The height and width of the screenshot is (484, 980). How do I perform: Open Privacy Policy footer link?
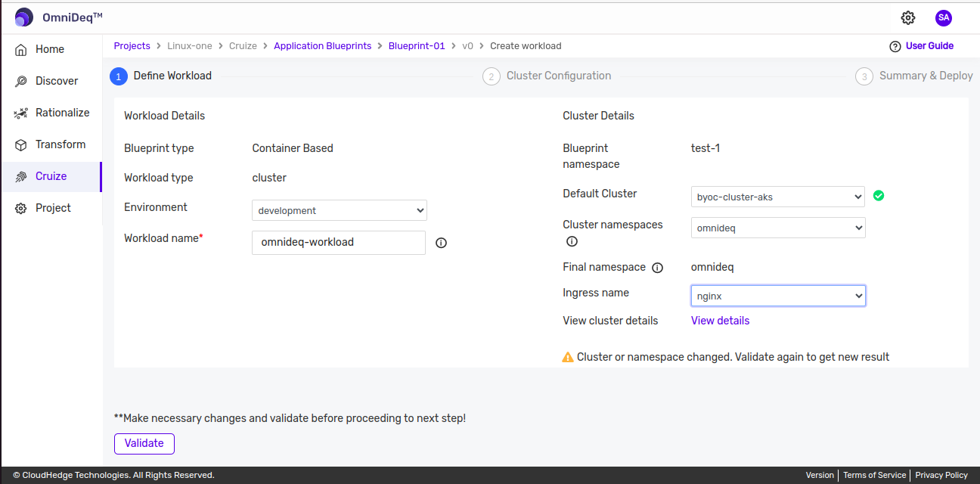pos(941,475)
